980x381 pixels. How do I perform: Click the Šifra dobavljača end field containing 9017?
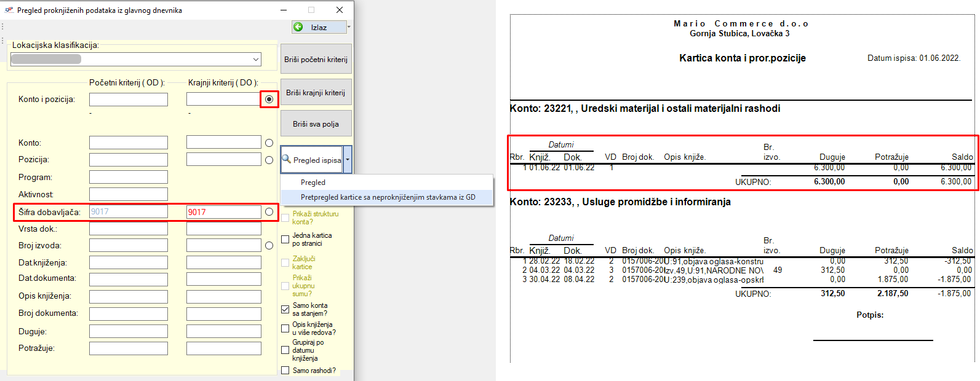point(224,212)
